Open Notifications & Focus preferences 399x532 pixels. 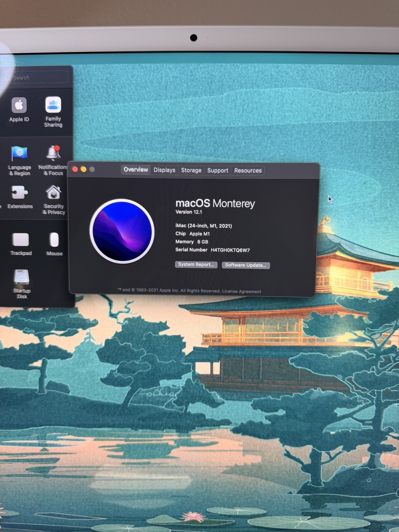point(53,161)
